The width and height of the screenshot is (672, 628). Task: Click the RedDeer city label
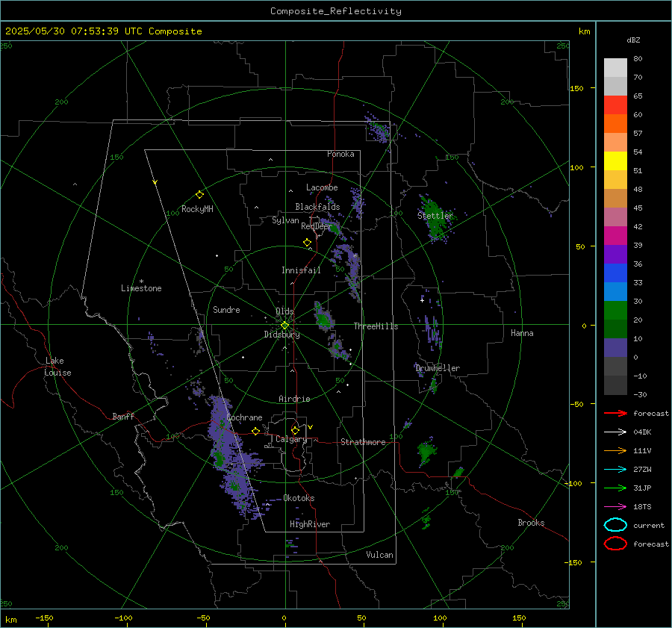point(317,226)
